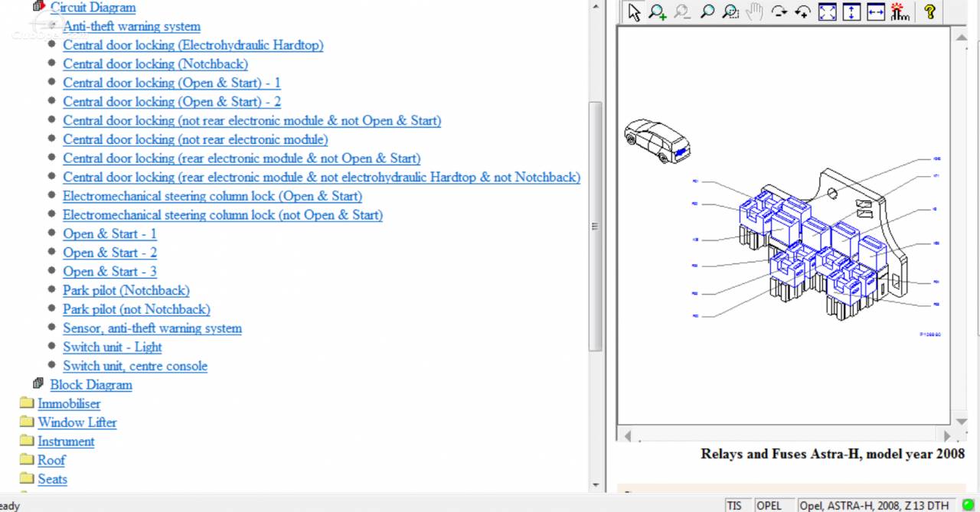Click the diagram viewer scroll left arrow
This screenshot has width=980, height=512.
629,436
